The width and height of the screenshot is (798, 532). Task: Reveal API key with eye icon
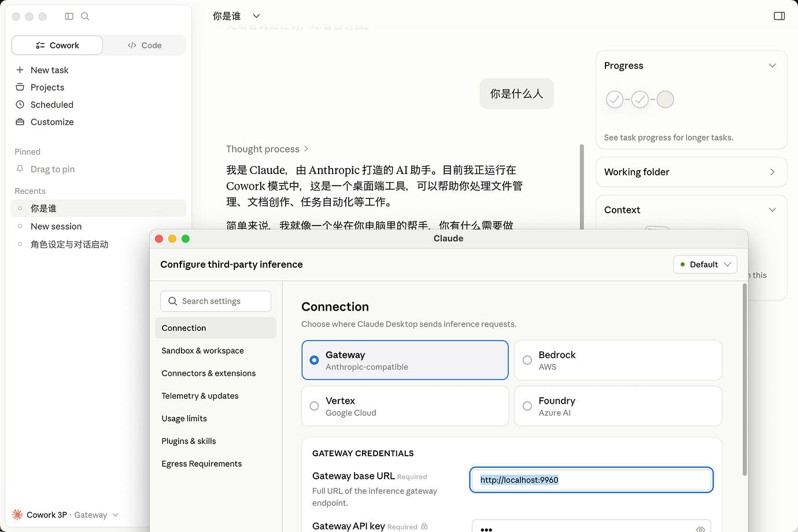coord(700,529)
